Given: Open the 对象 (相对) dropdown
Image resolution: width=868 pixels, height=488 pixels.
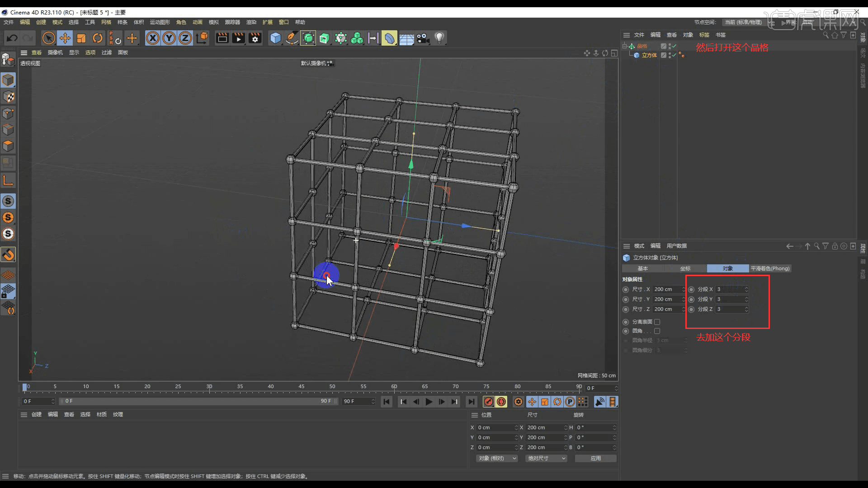Looking at the screenshot, I should point(496,458).
